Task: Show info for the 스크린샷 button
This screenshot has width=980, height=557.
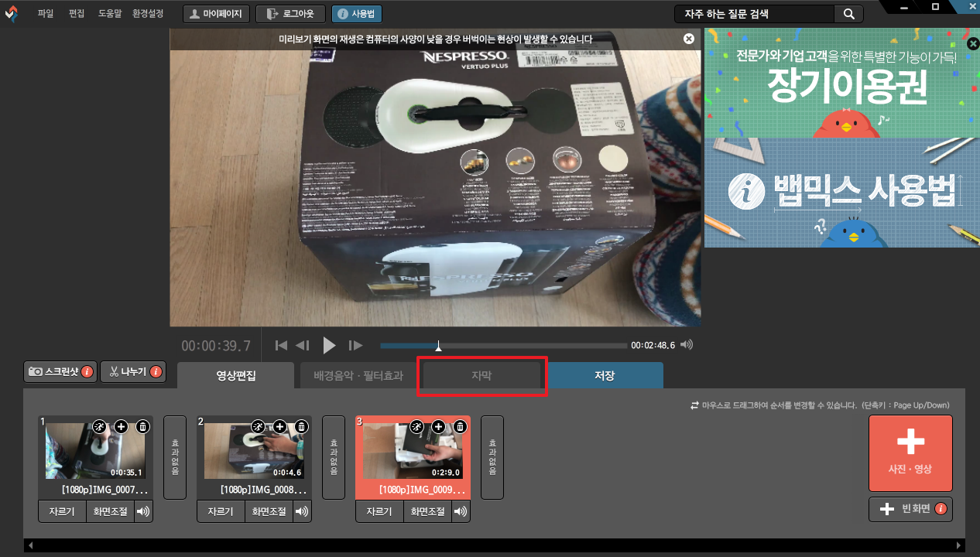Action: tap(87, 372)
